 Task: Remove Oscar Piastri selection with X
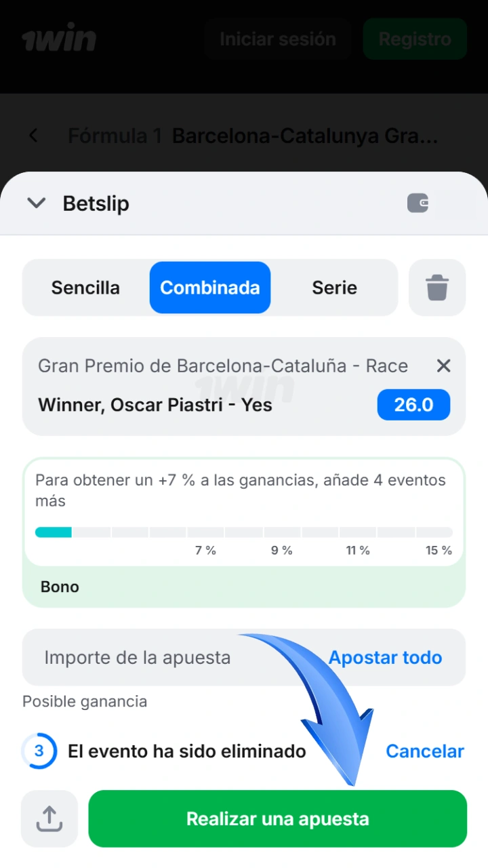coord(443,366)
